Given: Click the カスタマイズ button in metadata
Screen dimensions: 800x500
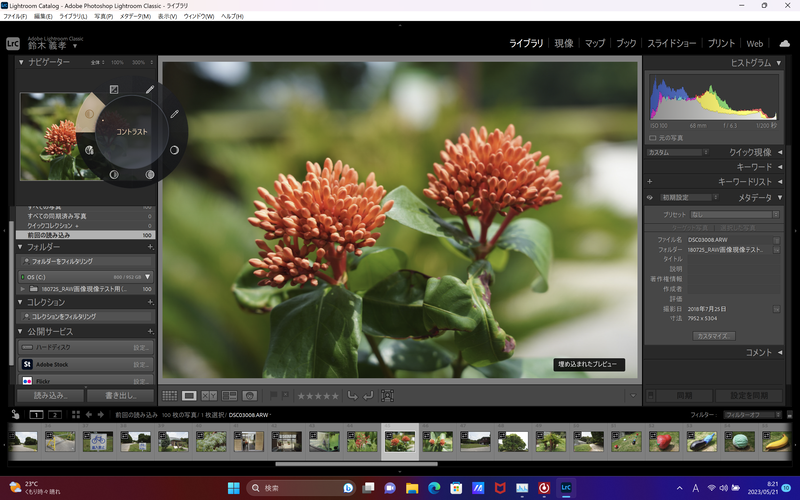Looking at the screenshot, I should [713, 336].
